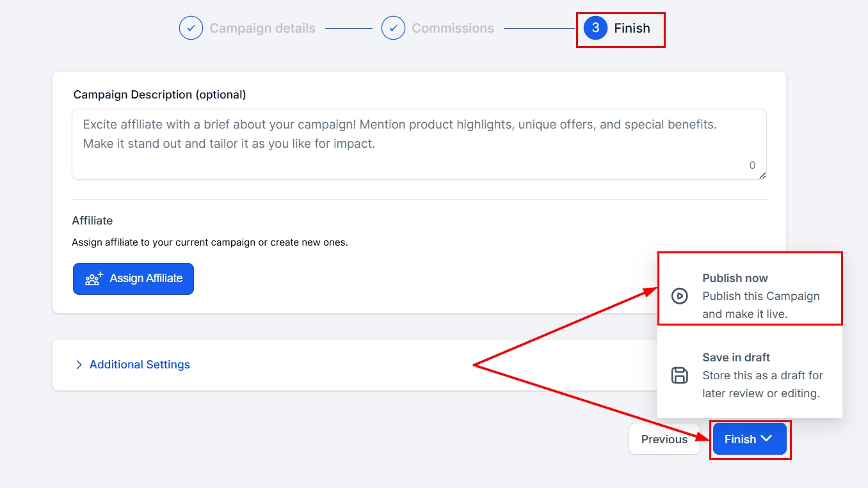868x488 pixels.
Task: Select the Finish step label
Action: [632, 28]
